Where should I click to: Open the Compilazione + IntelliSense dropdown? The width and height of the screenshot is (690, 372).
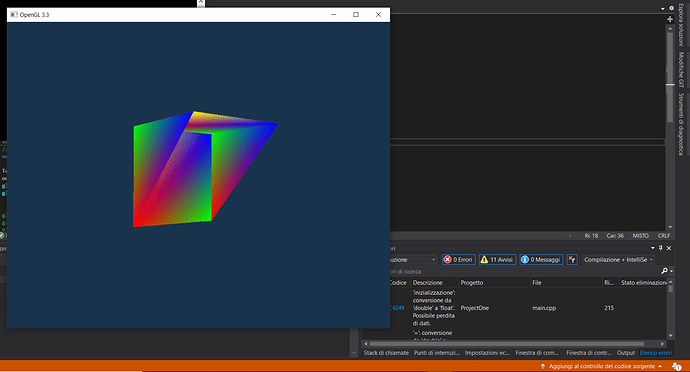(618, 260)
